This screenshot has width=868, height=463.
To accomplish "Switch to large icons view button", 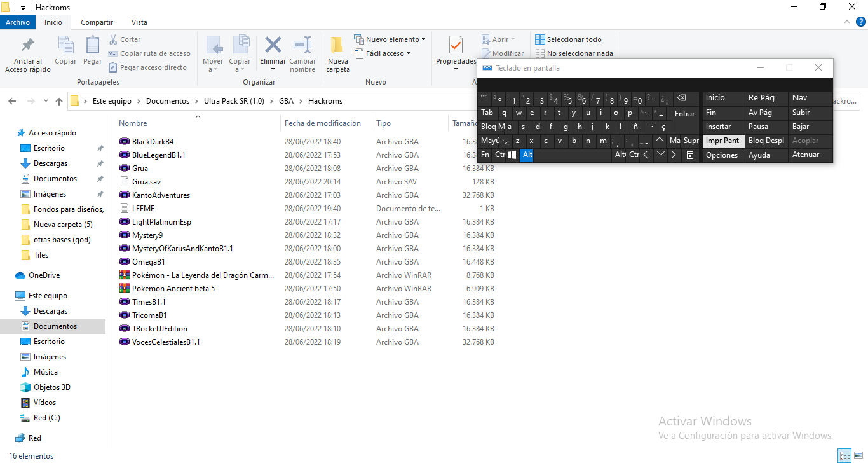I will 858,455.
